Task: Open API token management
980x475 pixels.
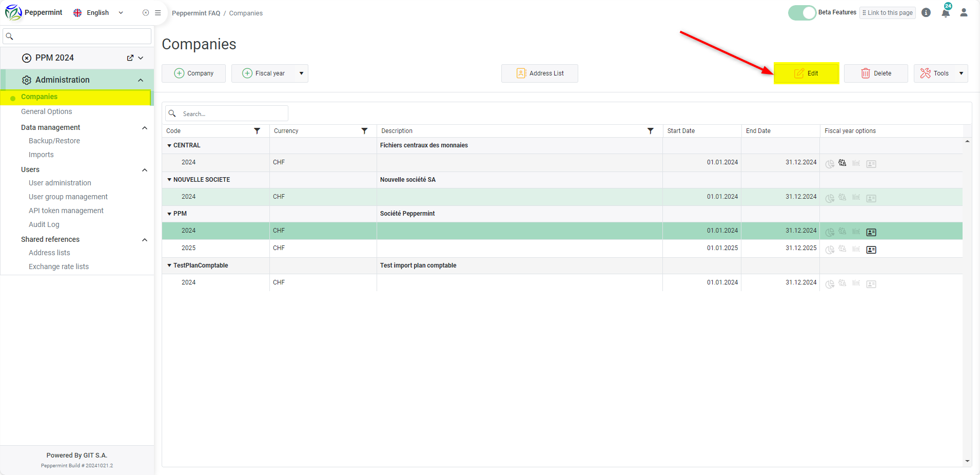Action: (66, 211)
